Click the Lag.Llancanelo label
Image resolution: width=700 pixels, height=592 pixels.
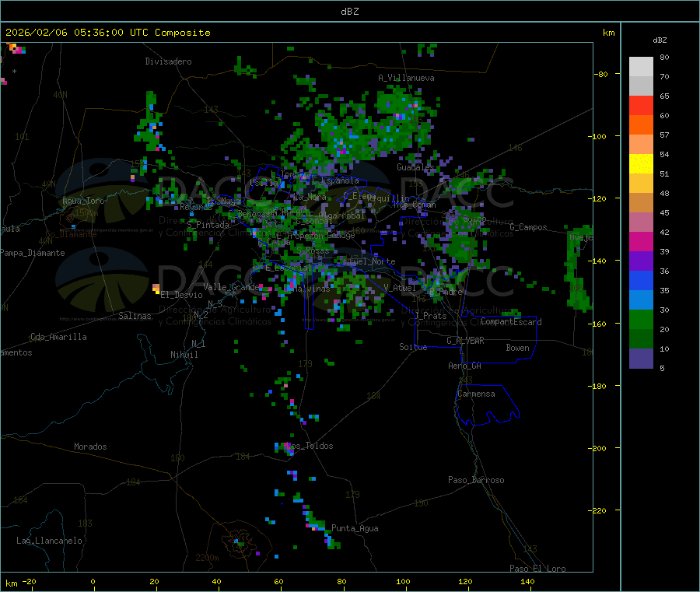50,541
